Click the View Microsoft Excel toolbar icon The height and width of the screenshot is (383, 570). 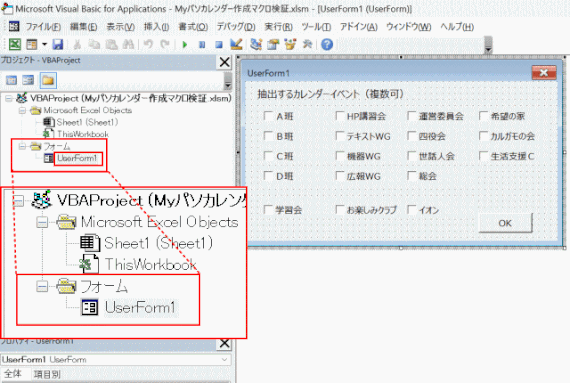pyautogui.click(x=15, y=44)
